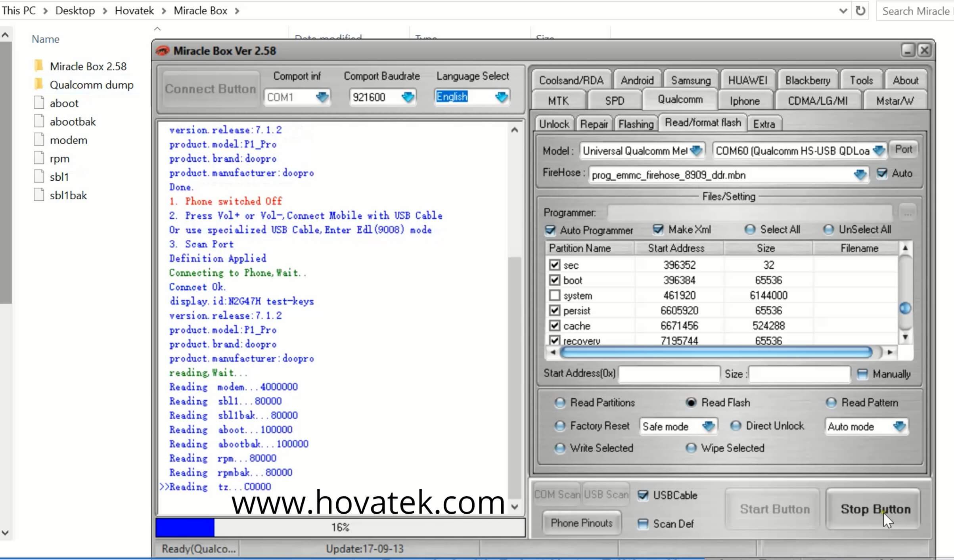Expand the FireHose file dropdown
Screen dimensions: 954x560
859,175
